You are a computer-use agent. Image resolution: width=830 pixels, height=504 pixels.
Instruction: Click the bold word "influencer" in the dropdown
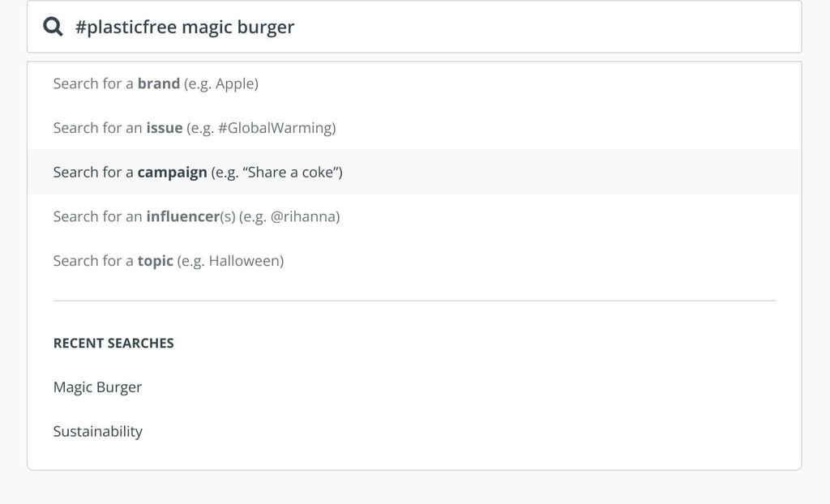pyautogui.click(x=182, y=217)
